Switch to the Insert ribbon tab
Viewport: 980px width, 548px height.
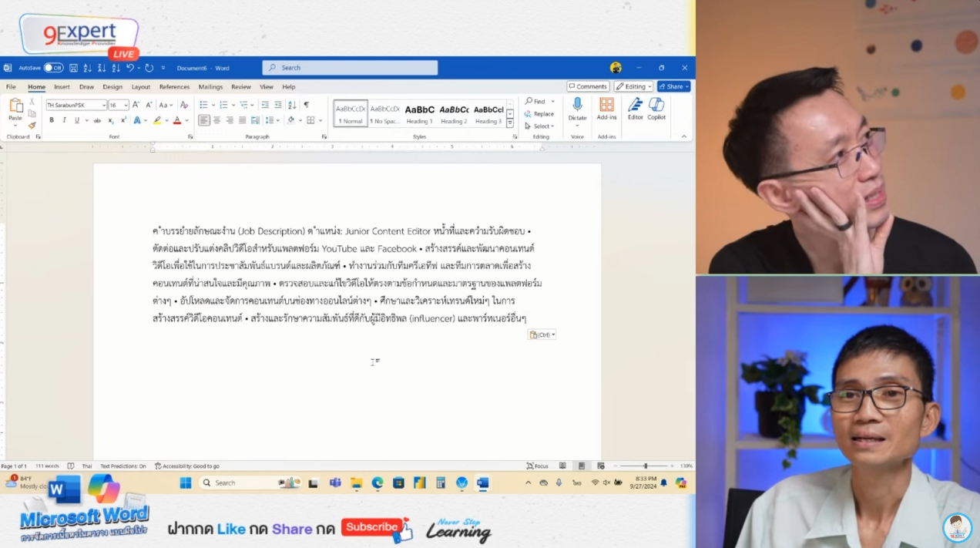tap(62, 86)
